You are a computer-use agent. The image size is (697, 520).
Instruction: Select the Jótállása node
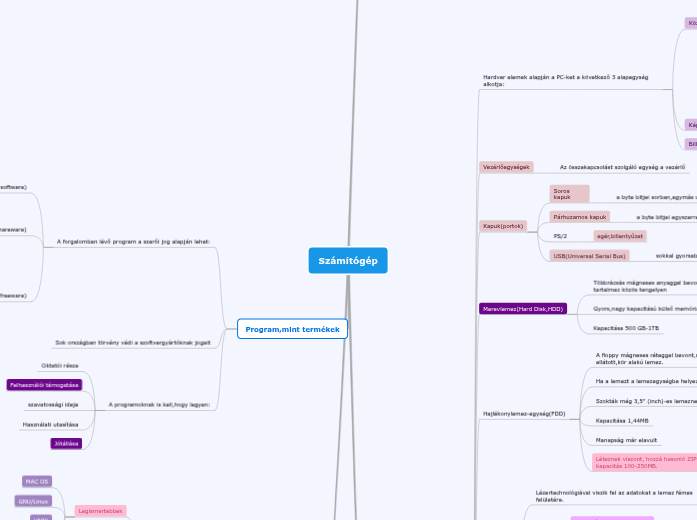pyautogui.click(x=66, y=443)
